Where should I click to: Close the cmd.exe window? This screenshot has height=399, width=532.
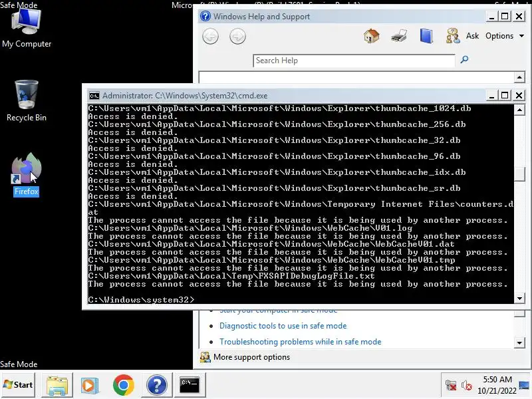(519, 95)
